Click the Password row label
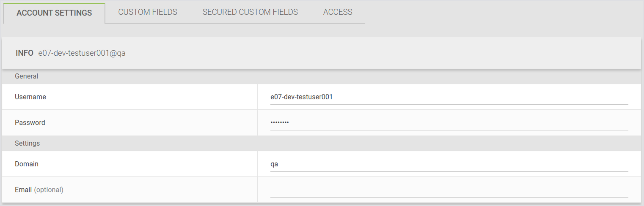 click(x=30, y=123)
